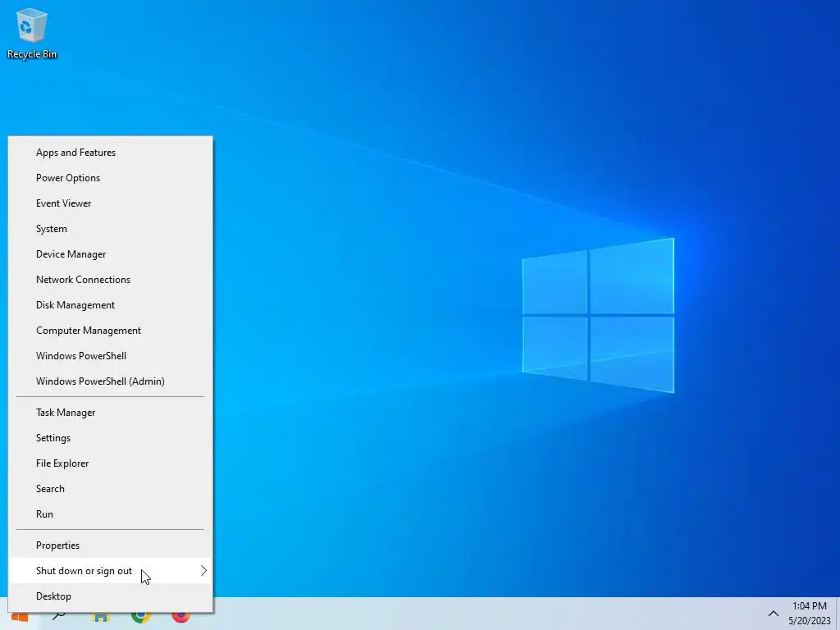Screen dimensions: 840x630
Task: Launch Disk Management
Action: [111, 305]
